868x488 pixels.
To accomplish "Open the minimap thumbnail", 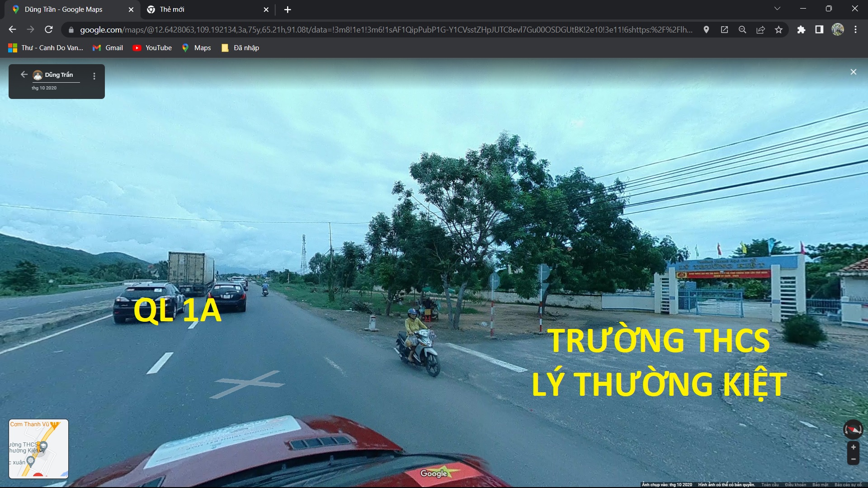I will 38,449.
